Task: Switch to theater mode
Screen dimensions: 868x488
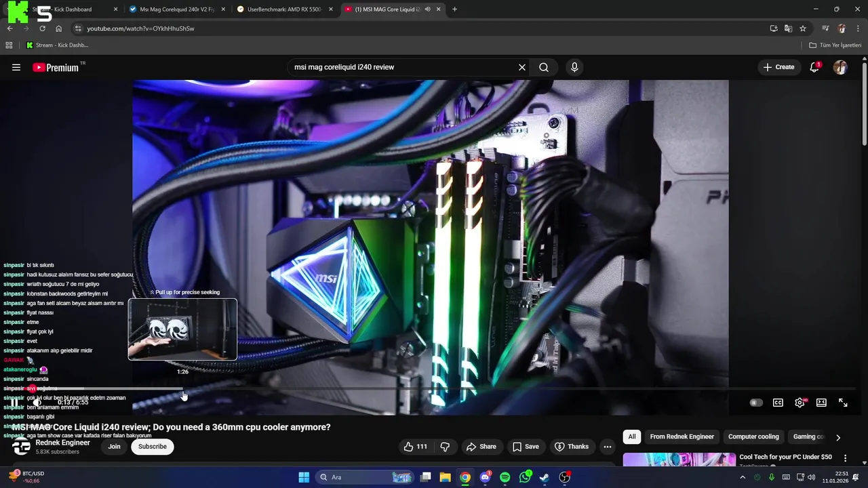Action: point(821,403)
